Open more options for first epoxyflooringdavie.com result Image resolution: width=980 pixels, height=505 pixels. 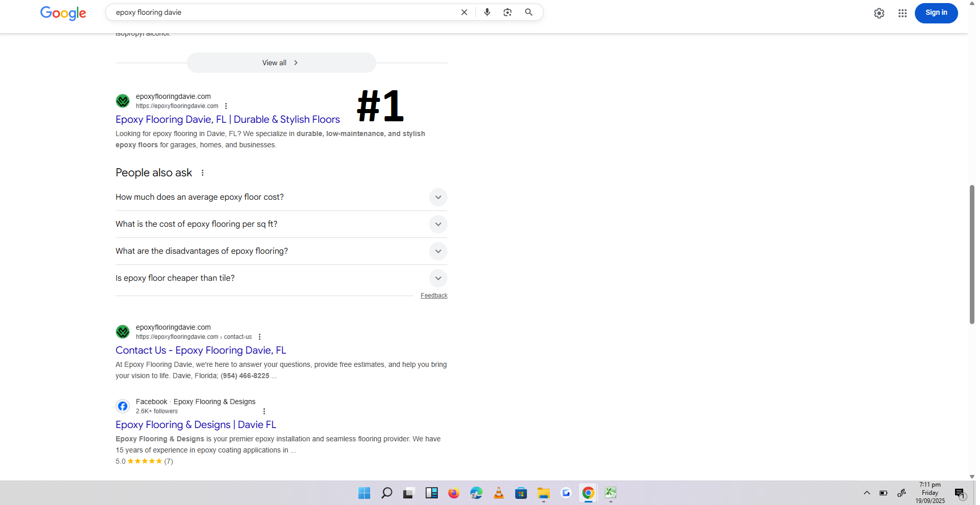[x=226, y=106]
